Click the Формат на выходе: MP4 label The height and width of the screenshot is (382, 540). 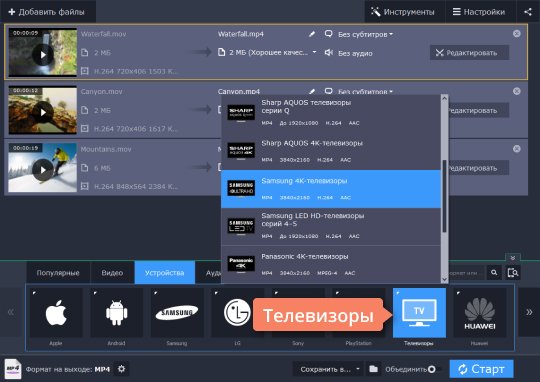point(68,369)
